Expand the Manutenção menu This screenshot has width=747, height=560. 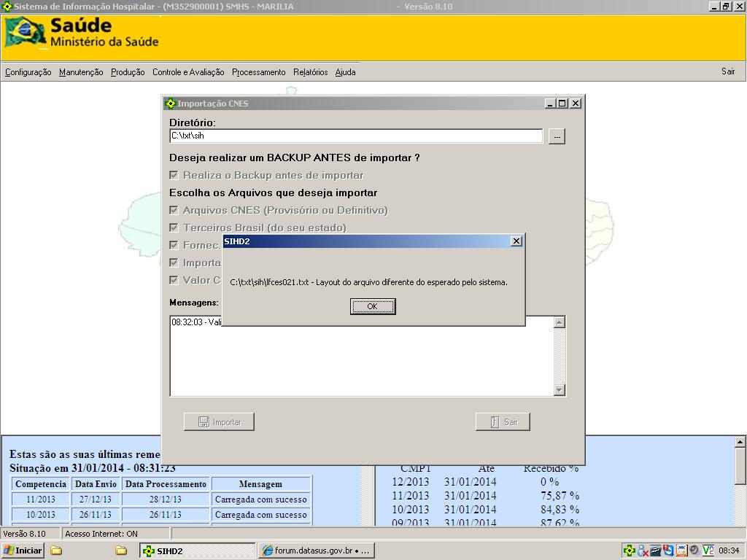point(81,72)
